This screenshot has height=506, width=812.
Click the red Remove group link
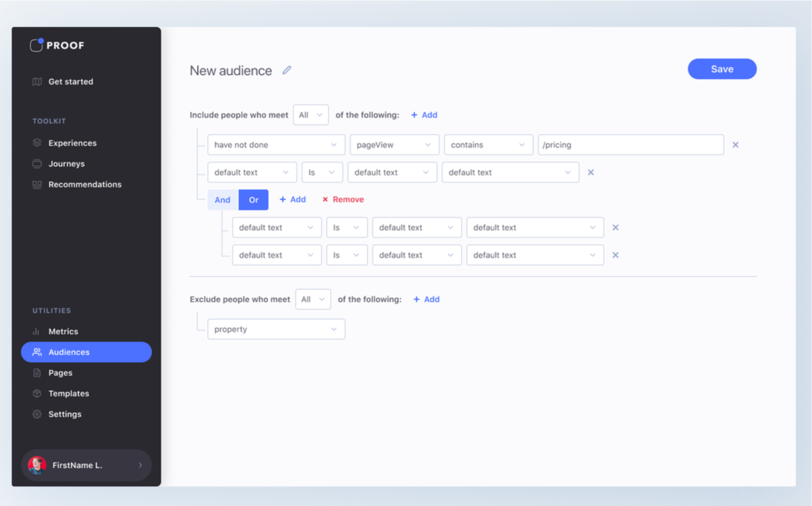(x=343, y=200)
